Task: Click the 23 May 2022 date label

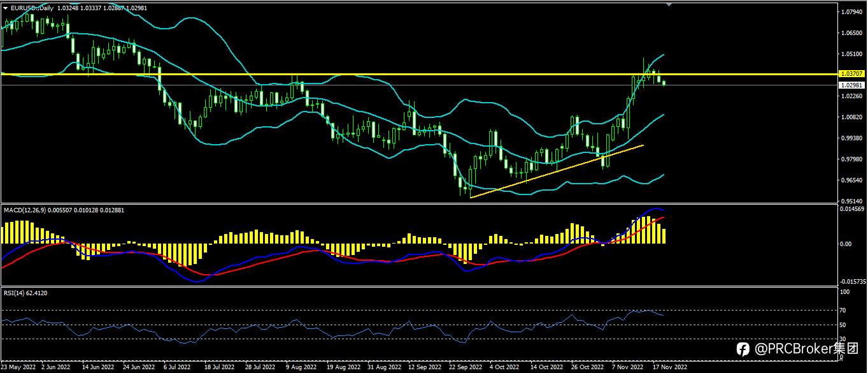Action: pos(17,368)
